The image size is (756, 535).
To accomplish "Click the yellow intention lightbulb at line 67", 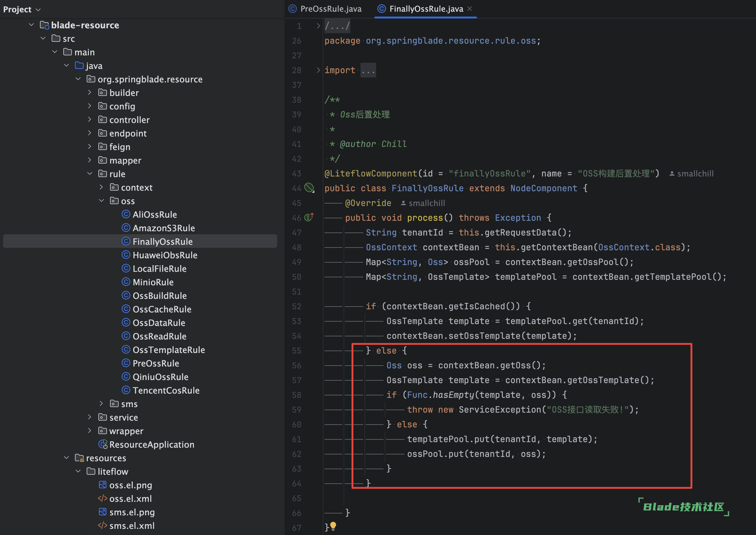I will pyautogui.click(x=333, y=526).
